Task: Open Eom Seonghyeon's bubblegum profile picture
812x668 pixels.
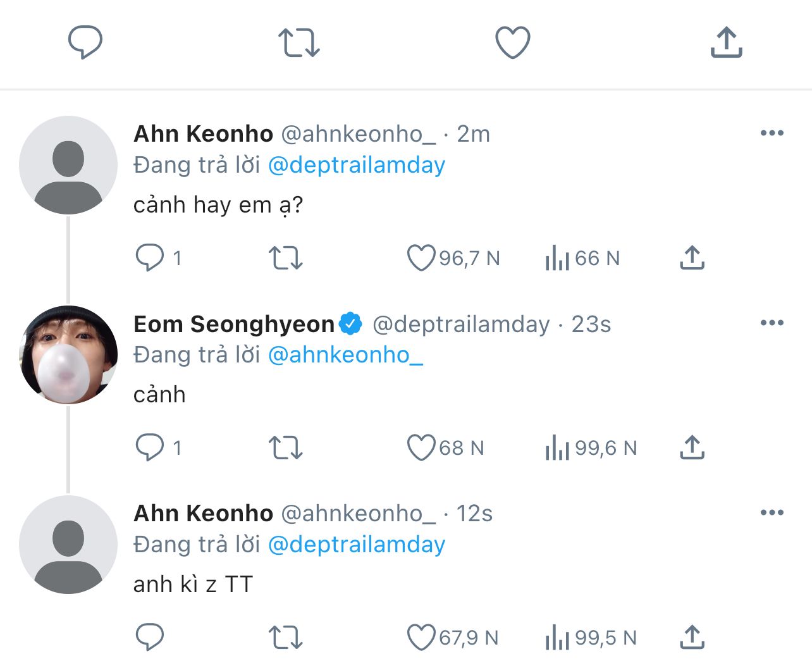Action: click(x=68, y=354)
